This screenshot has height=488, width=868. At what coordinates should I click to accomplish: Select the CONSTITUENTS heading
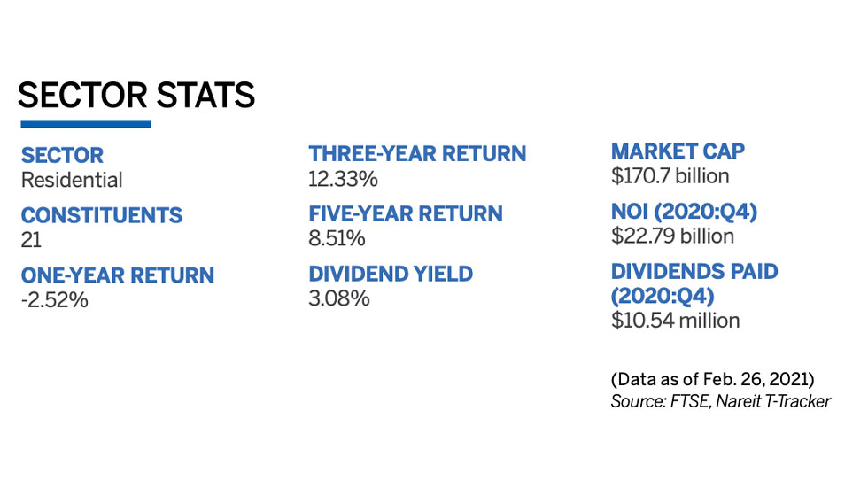(x=102, y=215)
